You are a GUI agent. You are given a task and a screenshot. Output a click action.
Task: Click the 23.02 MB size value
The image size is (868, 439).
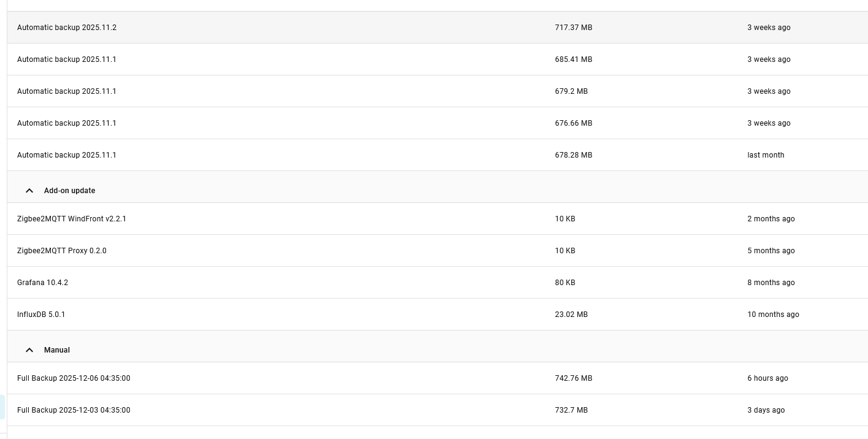tap(571, 315)
